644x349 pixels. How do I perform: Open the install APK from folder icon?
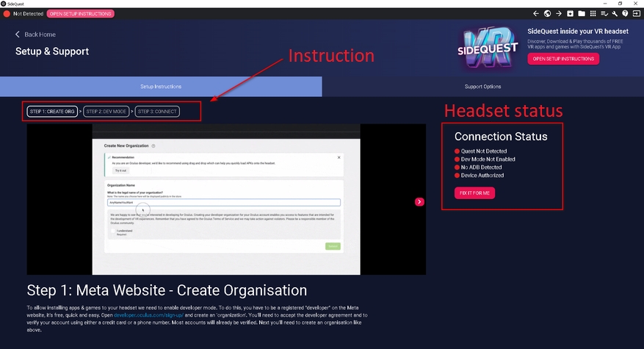pyautogui.click(x=570, y=14)
